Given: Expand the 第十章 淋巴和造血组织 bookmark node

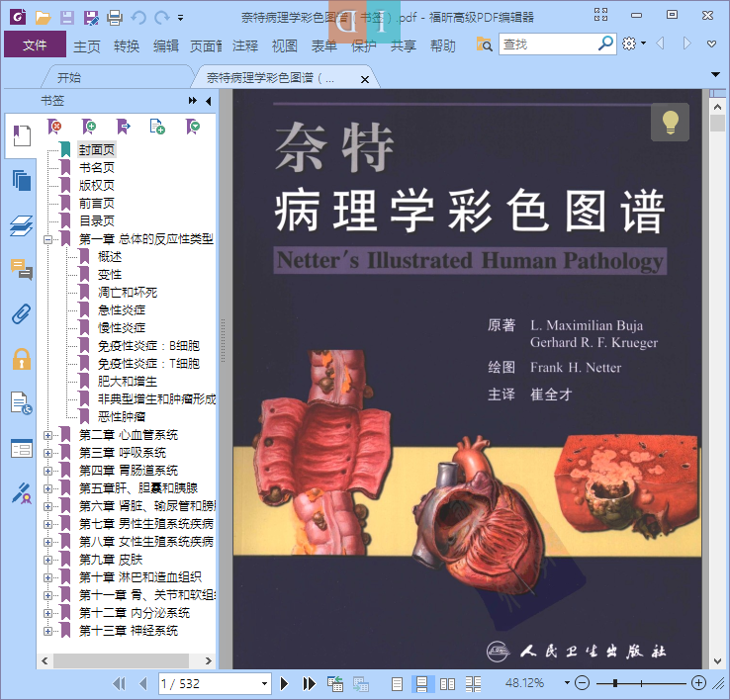Looking at the screenshot, I should (x=47, y=577).
